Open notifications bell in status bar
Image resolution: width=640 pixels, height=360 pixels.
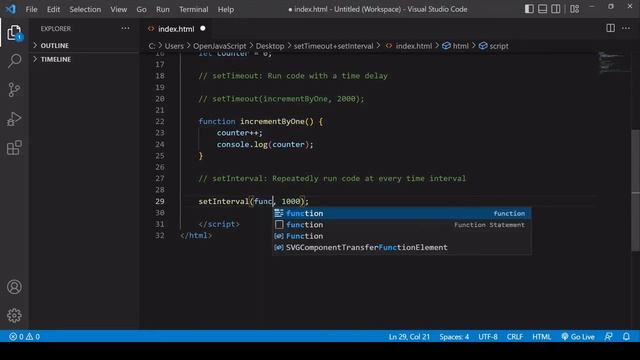626,337
